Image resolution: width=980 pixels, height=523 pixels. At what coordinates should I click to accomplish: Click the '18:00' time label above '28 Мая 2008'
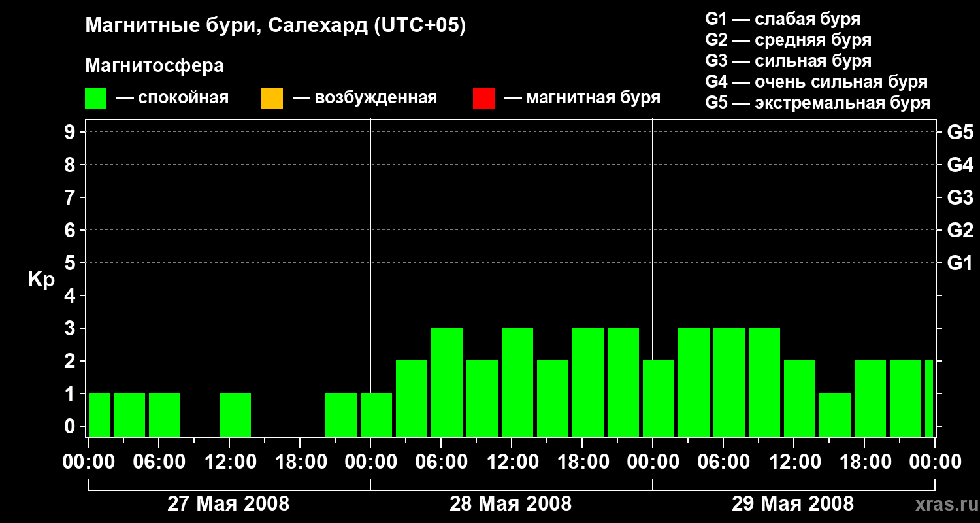[x=583, y=462]
